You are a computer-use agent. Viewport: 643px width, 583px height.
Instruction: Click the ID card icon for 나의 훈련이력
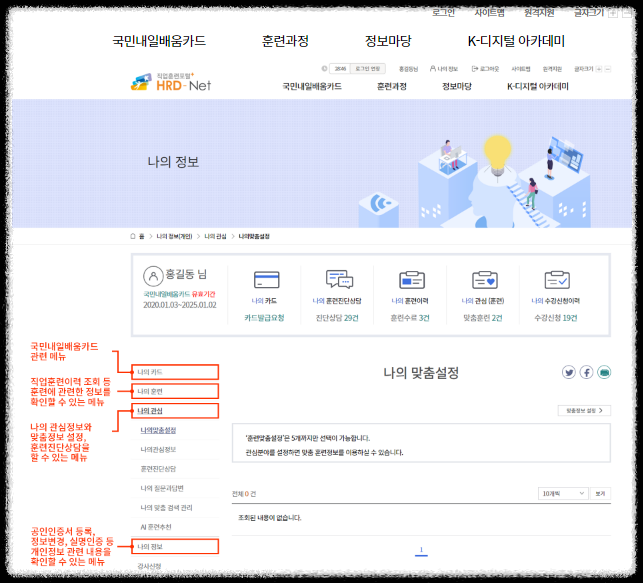pyautogui.click(x=412, y=280)
